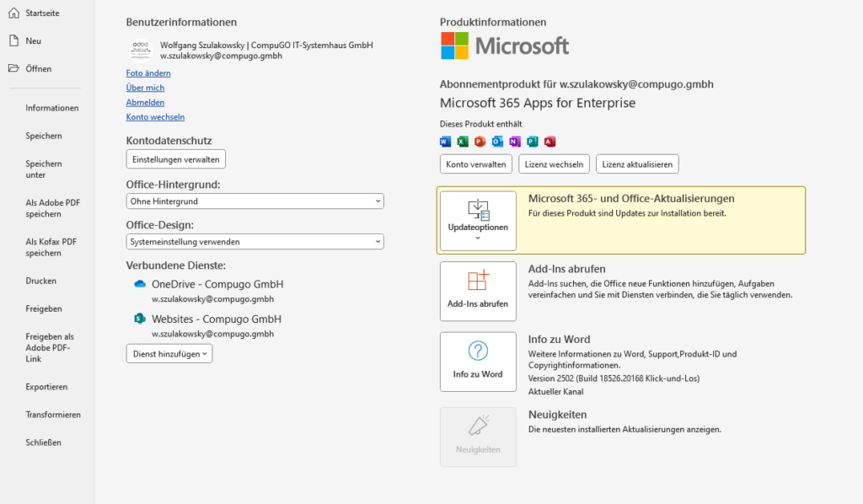Choose Als Adobe PDF speichern
The height and width of the screenshot is (504, 863).
(x=53, y=208)
